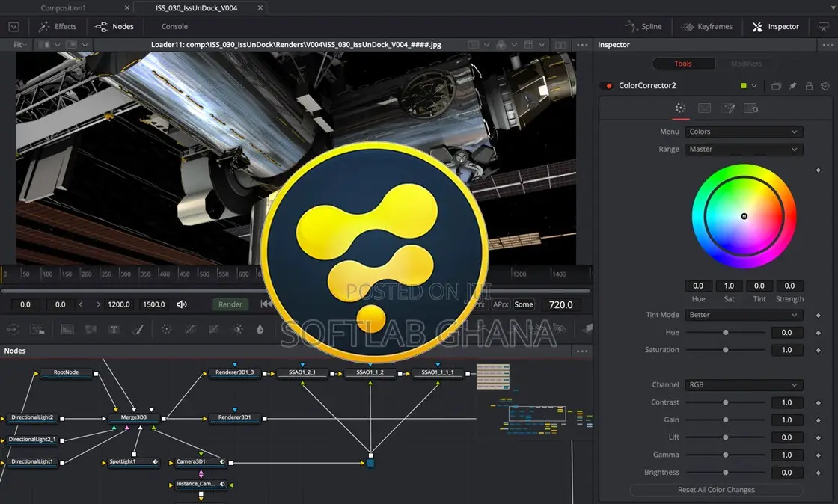Click Reset All Color Changes
Viewport: 838px width, 504px height.
[x=716, y=490]
